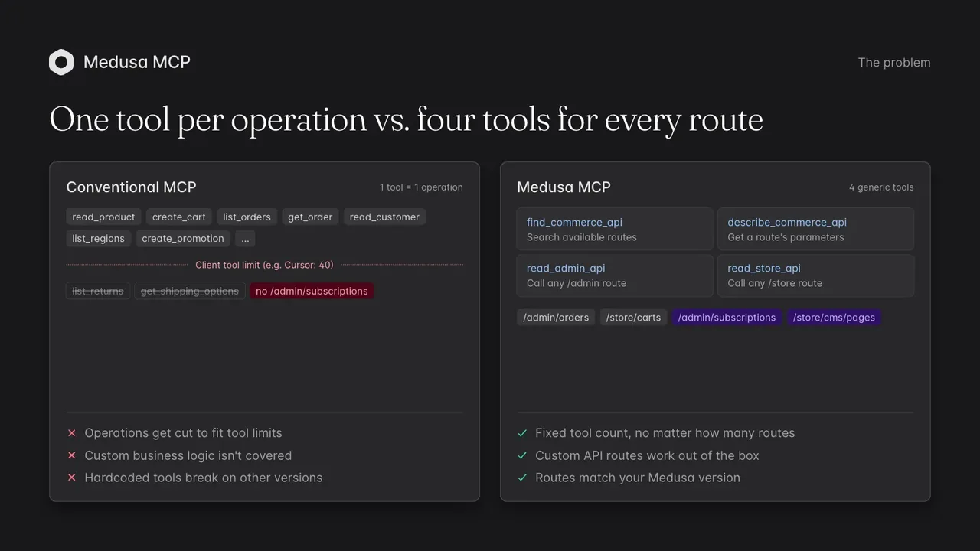Click the get_order tool chip
Image resolution: width=980 pixels, height=551 pixels.
click(310, 217)
